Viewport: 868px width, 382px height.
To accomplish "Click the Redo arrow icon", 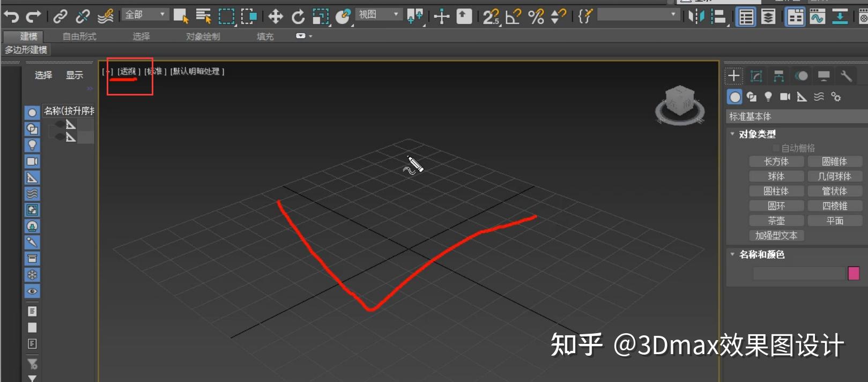I will (34, 17).
